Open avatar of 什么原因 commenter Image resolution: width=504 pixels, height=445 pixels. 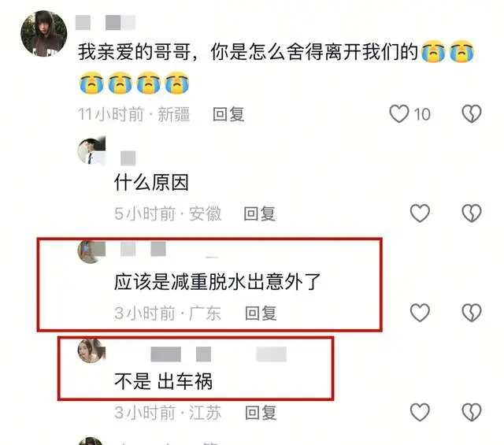click(x=91, y=150)
